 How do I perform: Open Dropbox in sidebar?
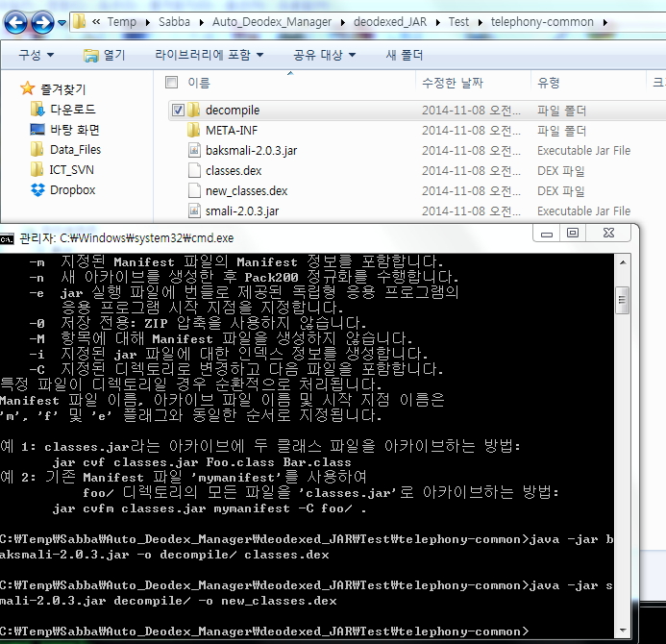pos(73,190)
